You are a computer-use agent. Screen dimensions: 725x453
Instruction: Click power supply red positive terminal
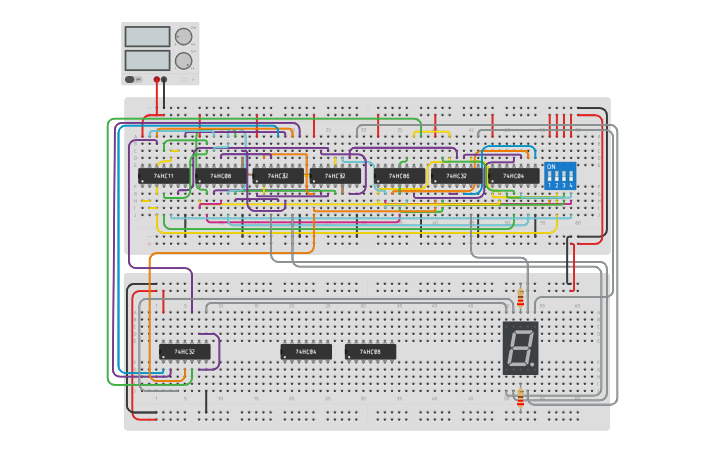click(157, 80)
